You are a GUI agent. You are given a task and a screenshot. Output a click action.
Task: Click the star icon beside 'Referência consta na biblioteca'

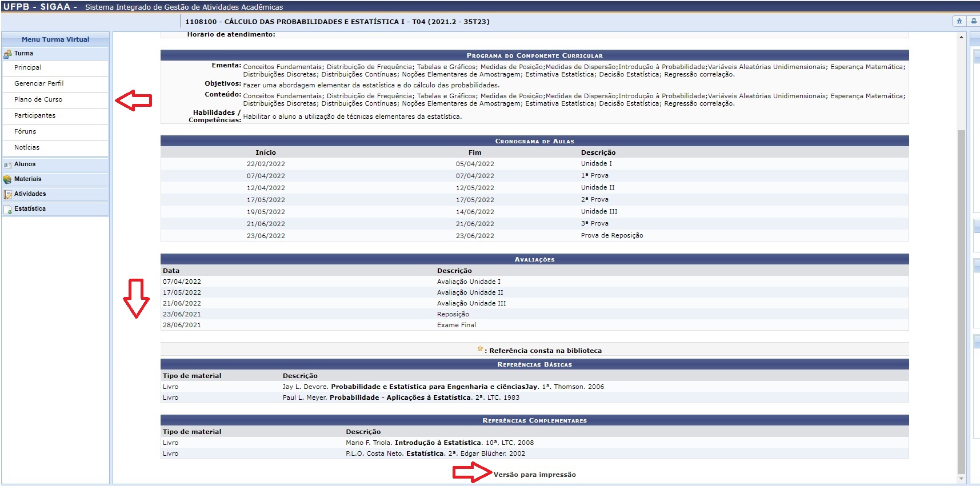pos(480,349)
